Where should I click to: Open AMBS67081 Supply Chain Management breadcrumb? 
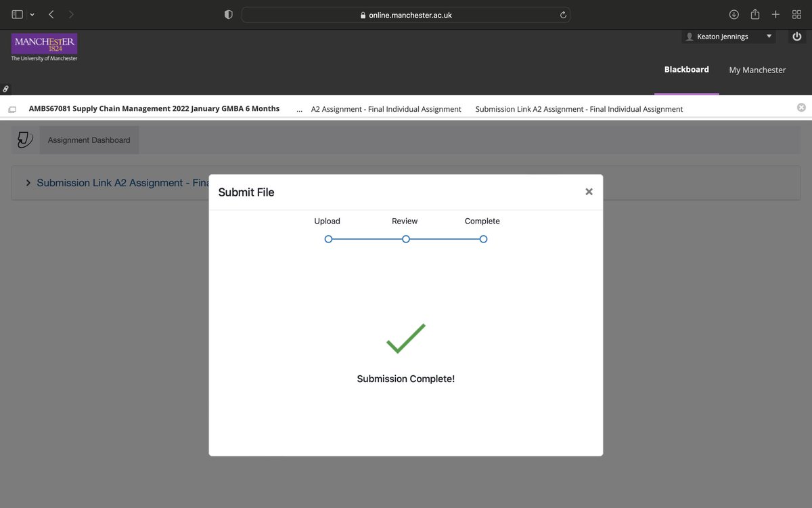pos(154,108)
